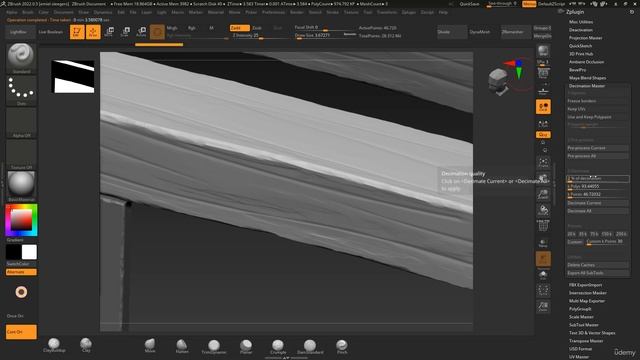Screen dimensions: 640x360
Task: Select the Move brush on bottom shelf
Action: point(150,345)
